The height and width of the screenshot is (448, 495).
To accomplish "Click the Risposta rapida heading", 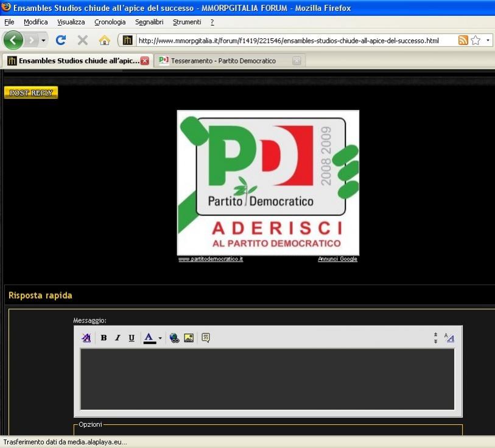I will click(40, 295).
